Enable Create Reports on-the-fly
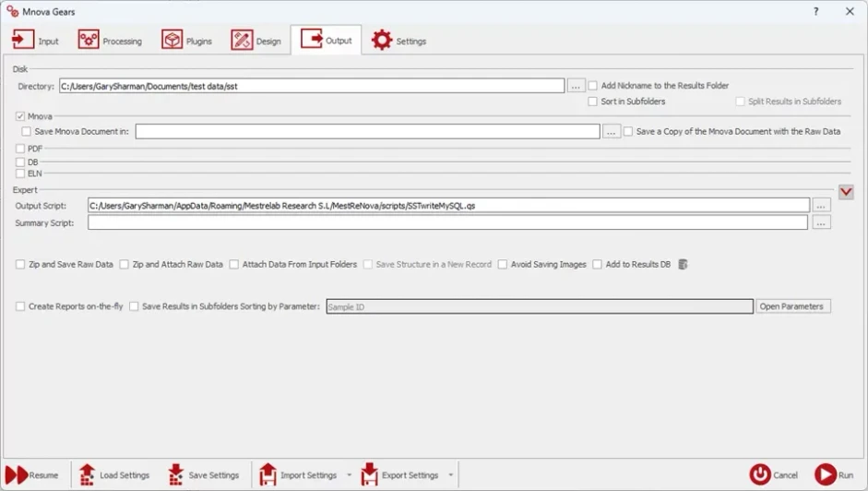Viewport: 868px width, 491px height. point(20,306)
